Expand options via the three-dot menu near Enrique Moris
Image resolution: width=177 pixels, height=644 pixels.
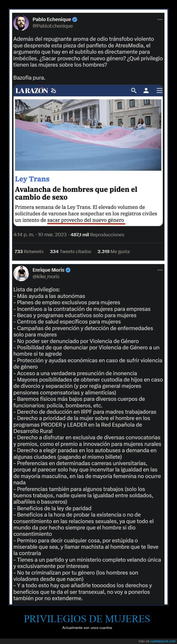(159, 270)
